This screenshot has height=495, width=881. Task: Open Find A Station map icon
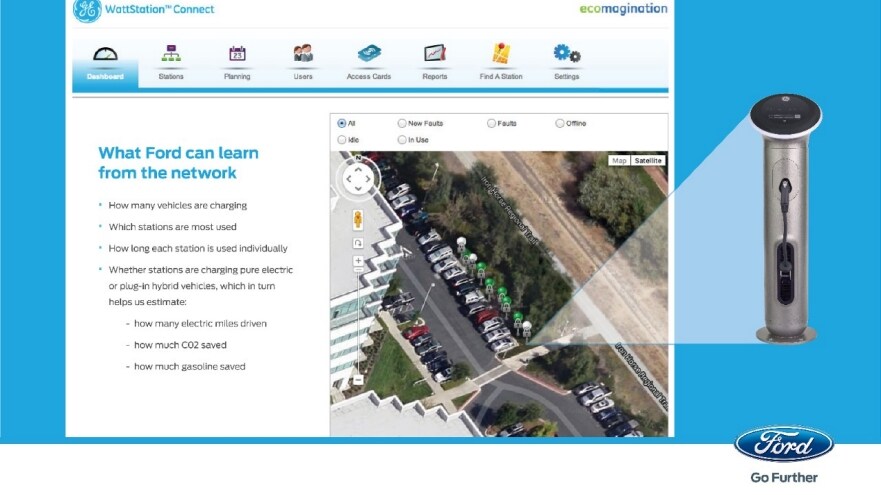(501, 53)
